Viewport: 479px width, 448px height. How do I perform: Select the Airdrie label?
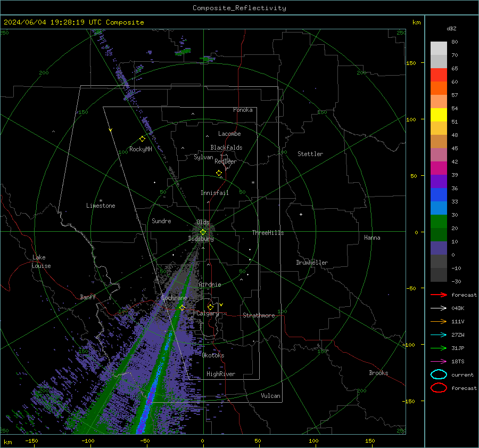click(x=210, y=284)
